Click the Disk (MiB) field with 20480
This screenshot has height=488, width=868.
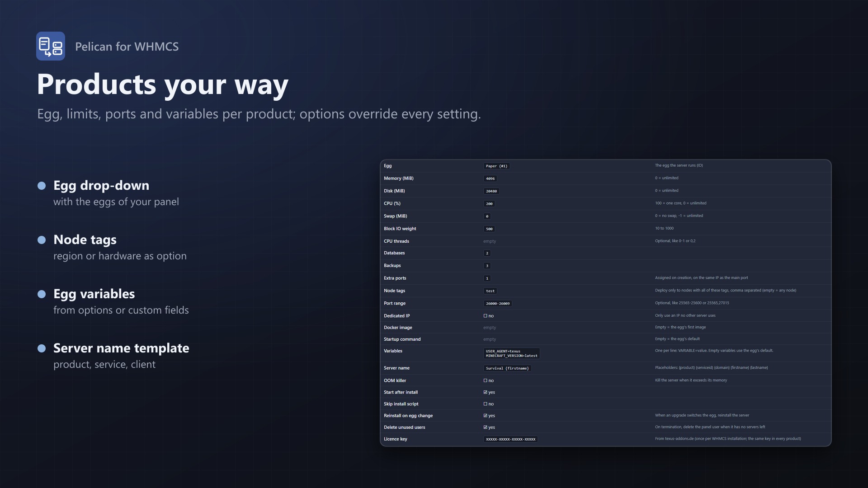coord(491,191)
